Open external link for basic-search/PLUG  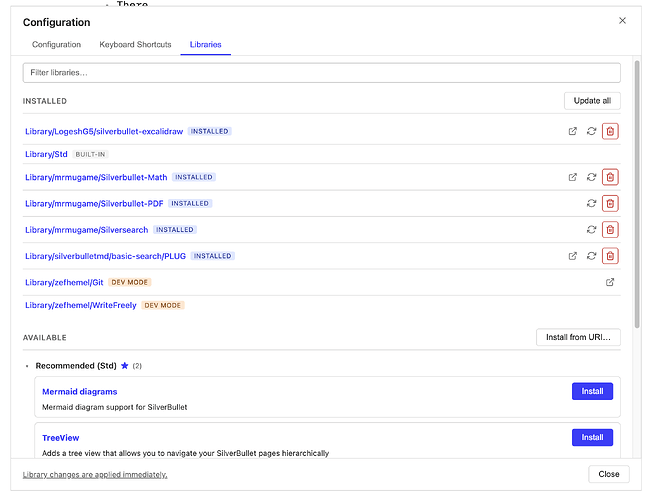pyautogui.click(x=572, y=256)
